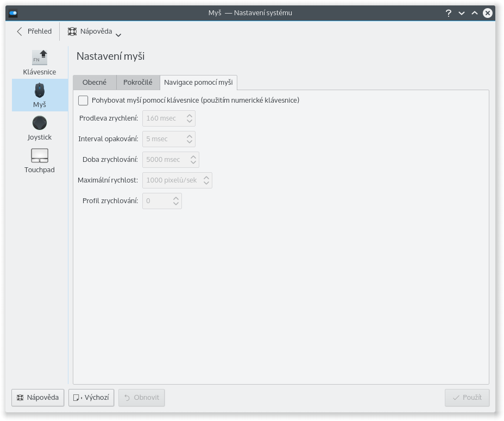Viewport: 504px width, 421px height.
Task: Click the Výchozí defaults button
Action: click(x=91, y=398)
